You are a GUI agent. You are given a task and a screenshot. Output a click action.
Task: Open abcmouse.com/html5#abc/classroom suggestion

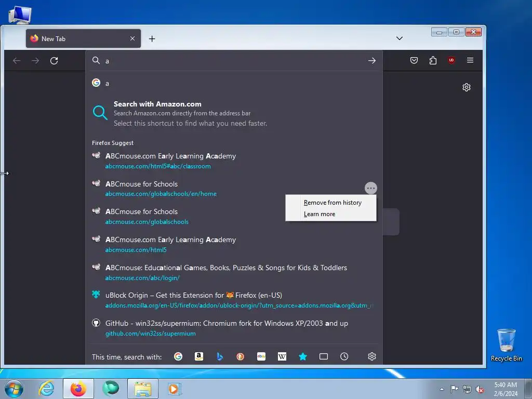coord(234,161)
